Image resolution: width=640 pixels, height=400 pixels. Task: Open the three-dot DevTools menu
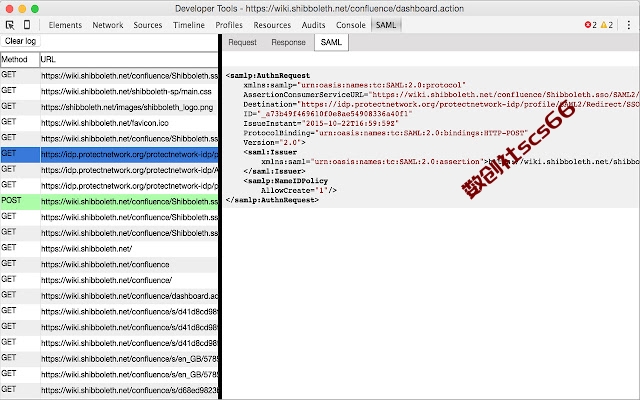[629, 25]
